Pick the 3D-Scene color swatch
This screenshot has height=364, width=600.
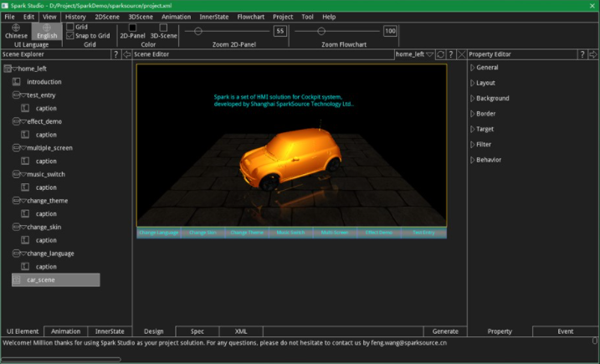click(x=163, y=28)
